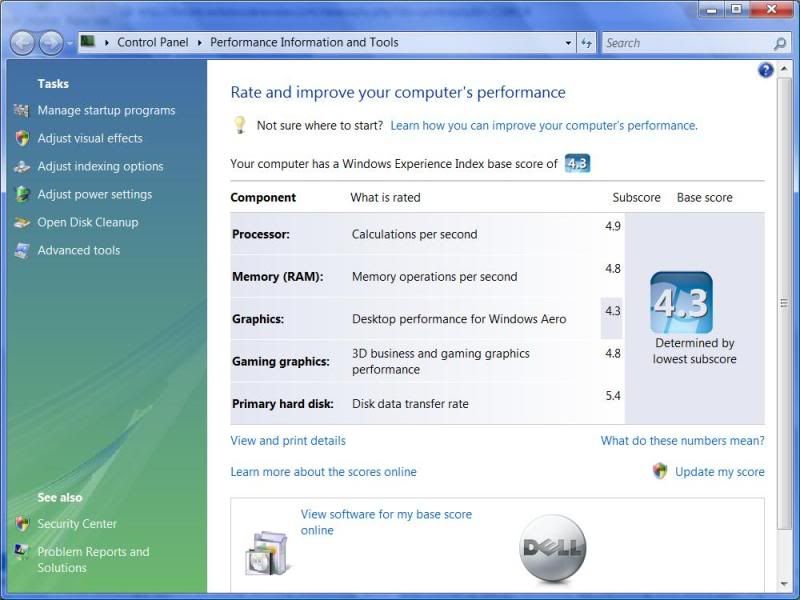Open Adjust visual effects
This screenshot has height=600, width=800.
(x=90, y=138)
